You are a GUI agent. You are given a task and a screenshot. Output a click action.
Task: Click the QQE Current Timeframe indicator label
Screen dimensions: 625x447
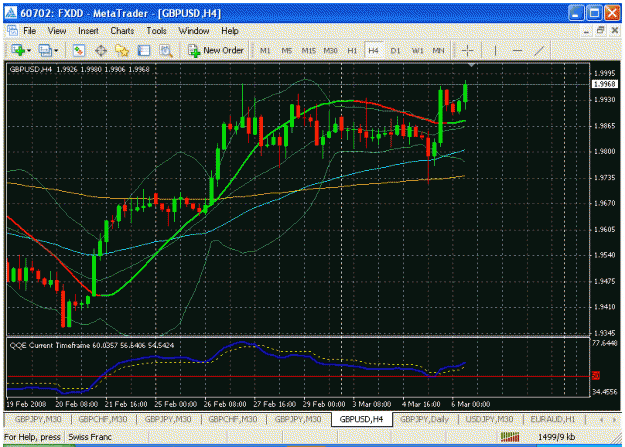[91, 345]
